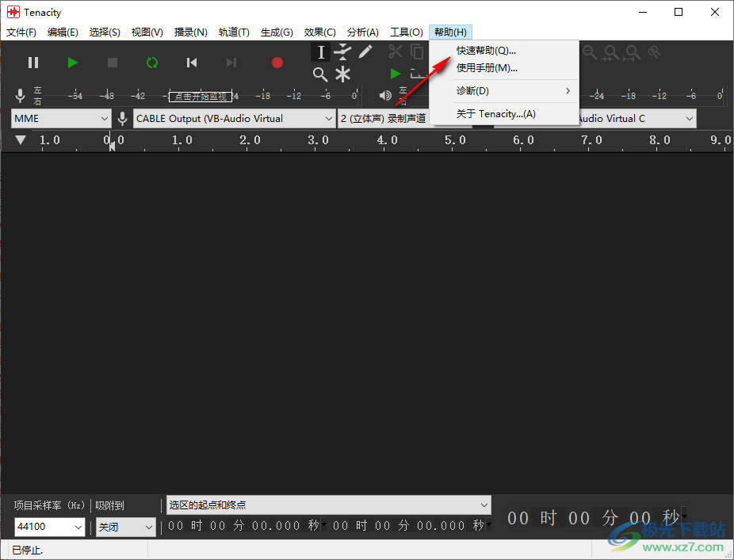This screenshot has width=734, height=560.
Task: Select the asterisk Multi-tool
Action: (342, 74)
